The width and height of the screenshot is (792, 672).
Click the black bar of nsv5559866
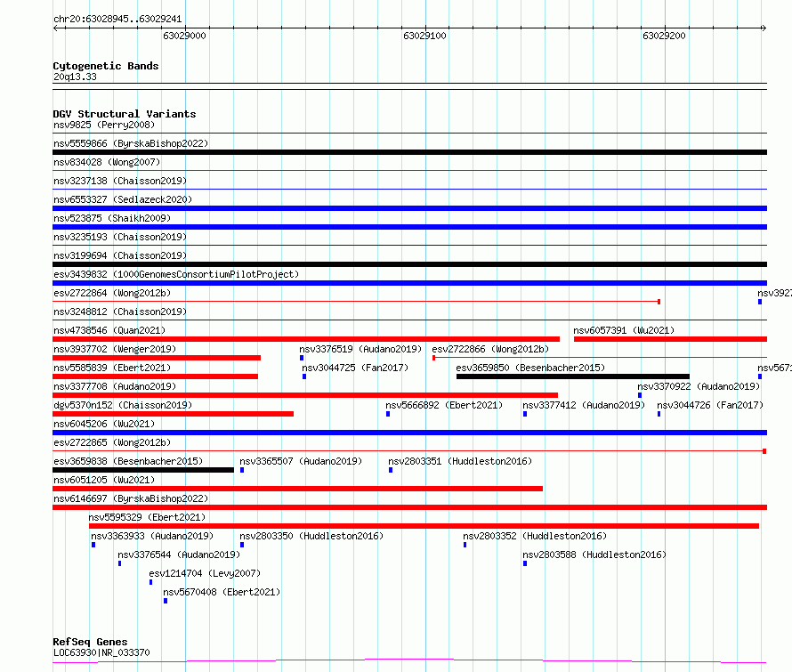click(409, 152)
